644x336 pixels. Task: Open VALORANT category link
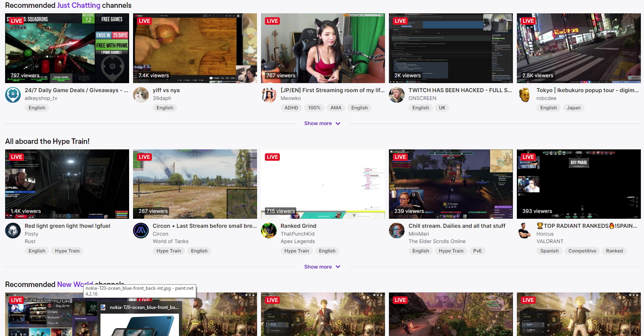550,242
